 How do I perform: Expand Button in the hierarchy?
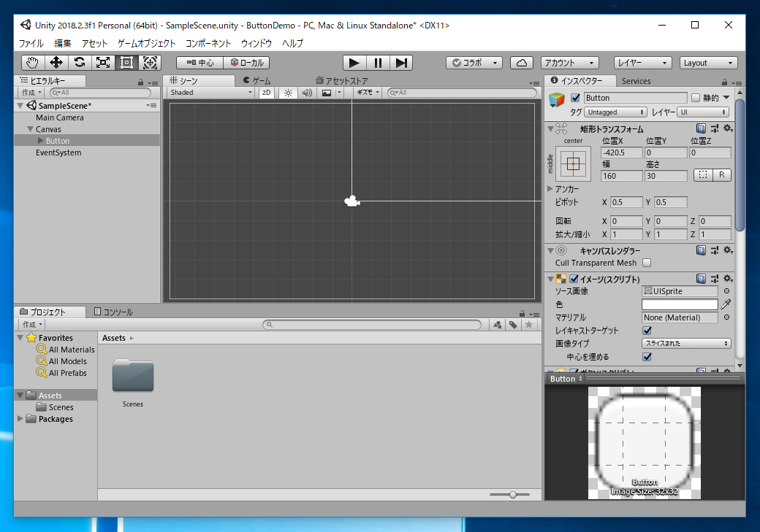click(x=41, y=141)
